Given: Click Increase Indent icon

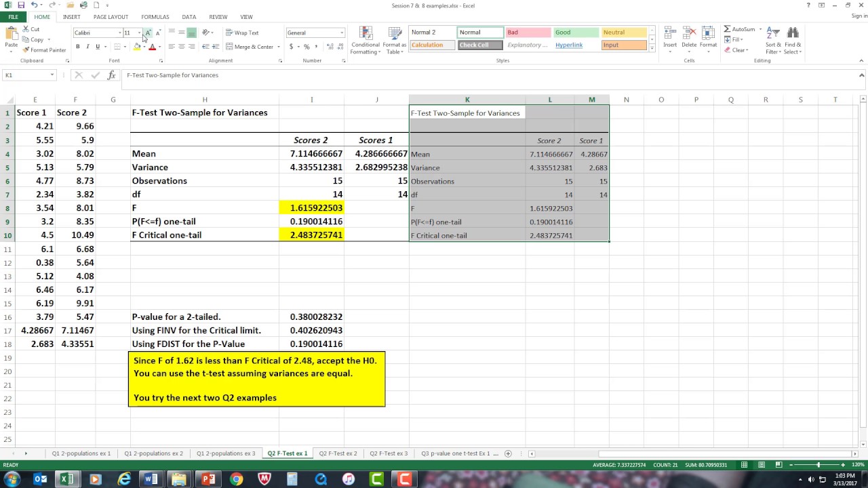Looking at the screenshot, I should tap(217, 47).
